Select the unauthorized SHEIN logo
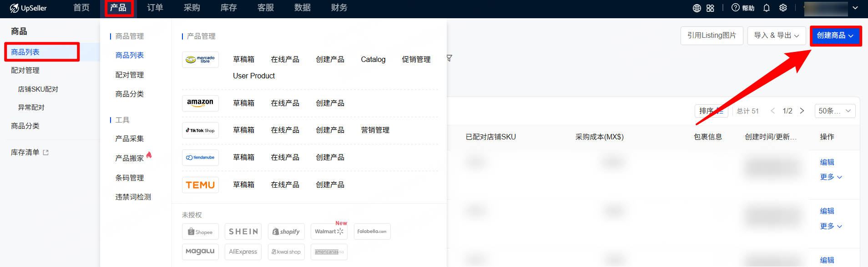The width and height of the screenshot is (868, 267). (243, 231)
